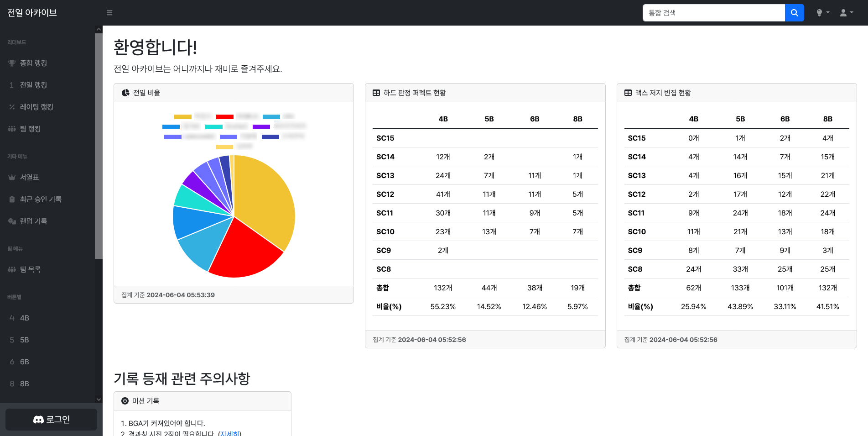
Task: Click the text "1. BGA가 켜져있어야 합니다."
Action: (163, 423)
